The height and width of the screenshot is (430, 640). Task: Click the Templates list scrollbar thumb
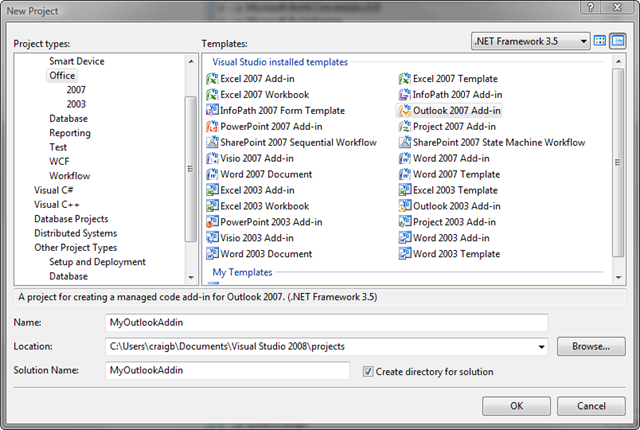pyautogui.click(x=618, y=162)
